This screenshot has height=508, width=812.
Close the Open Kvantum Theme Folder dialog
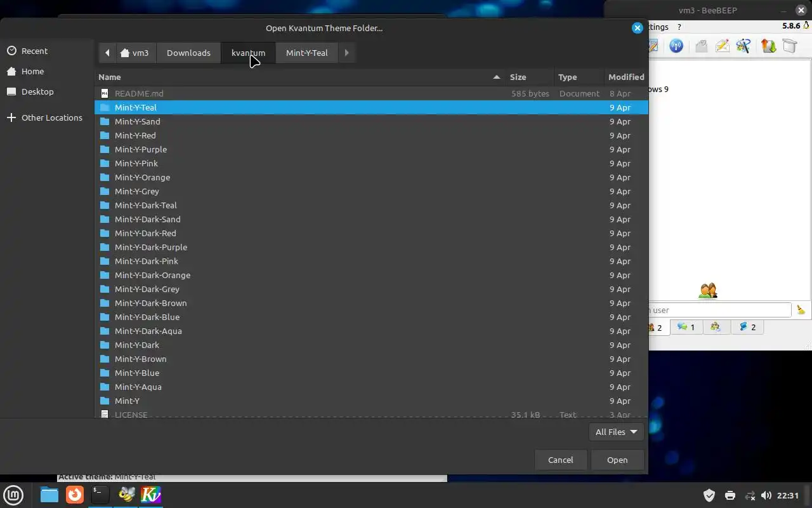pos(638,28)
